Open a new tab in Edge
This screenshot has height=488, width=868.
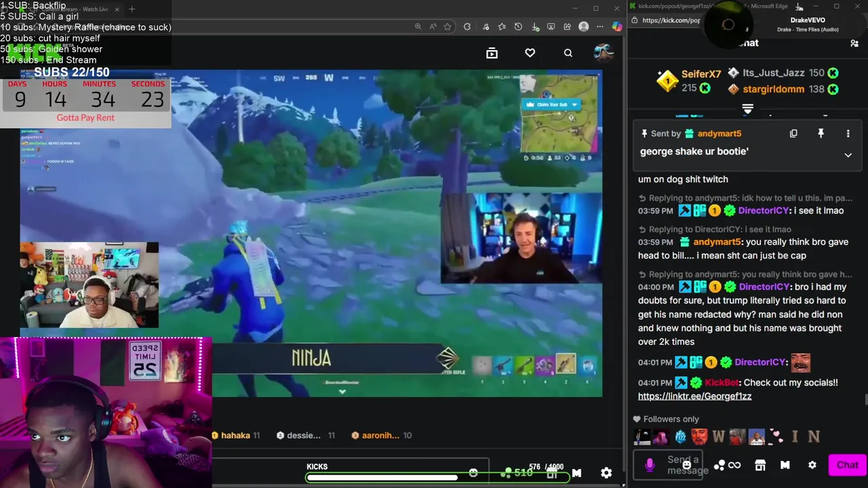[x=132, y=9]
